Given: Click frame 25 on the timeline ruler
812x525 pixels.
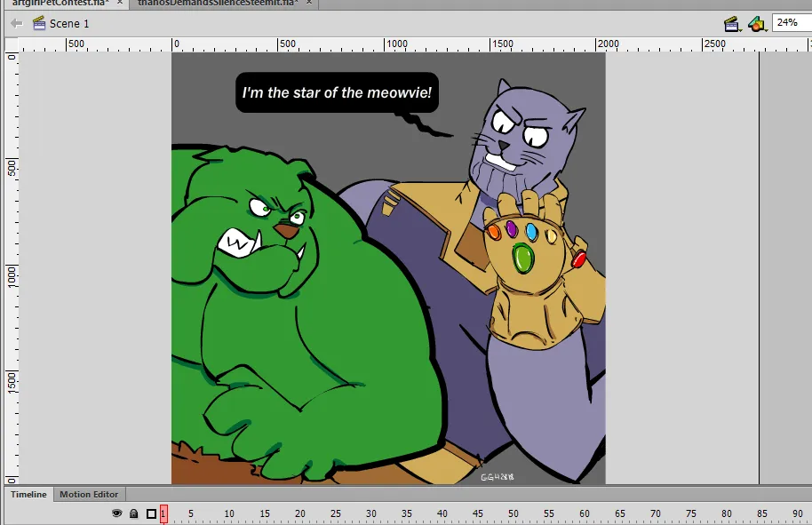Looking at the screenshot, I should tap(336, 513).
